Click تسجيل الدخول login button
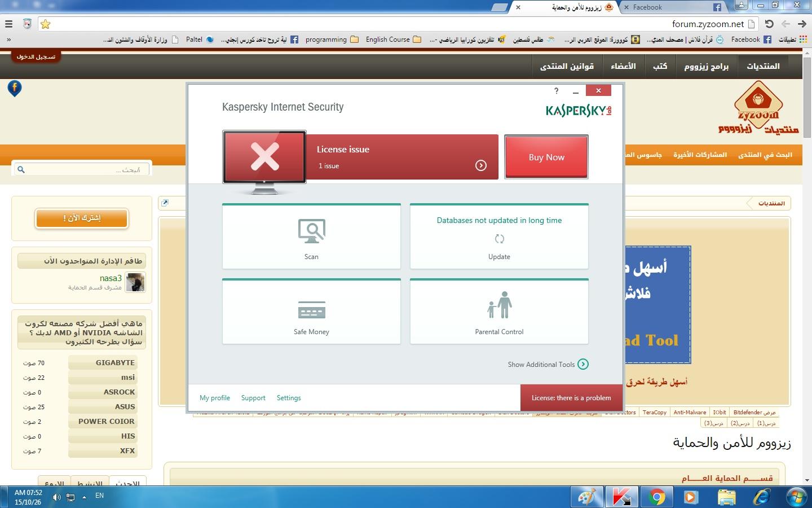Screen dimensions: 812x508 [36, 56]
